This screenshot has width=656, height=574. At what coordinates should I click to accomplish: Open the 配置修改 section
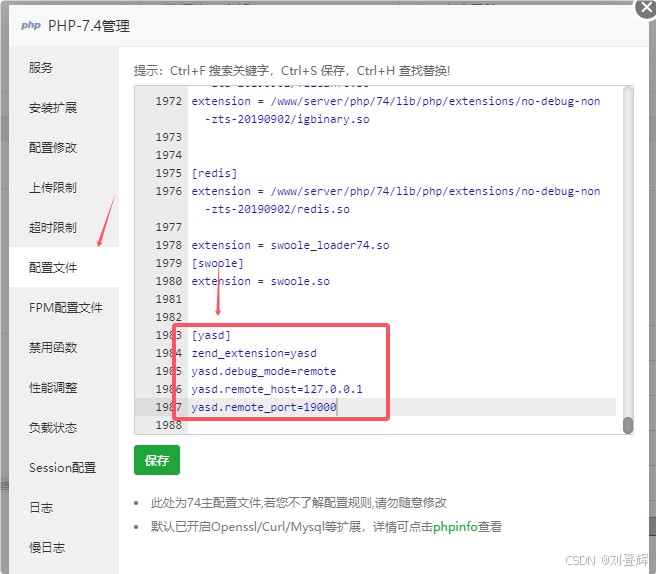53,148
